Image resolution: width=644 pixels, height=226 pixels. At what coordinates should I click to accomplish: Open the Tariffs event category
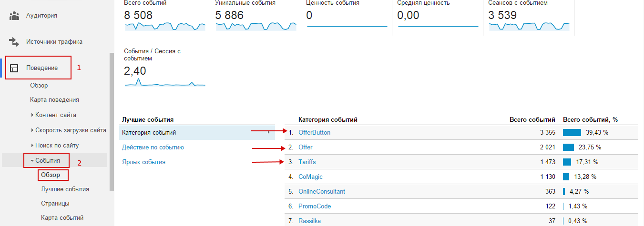(307, 162)
